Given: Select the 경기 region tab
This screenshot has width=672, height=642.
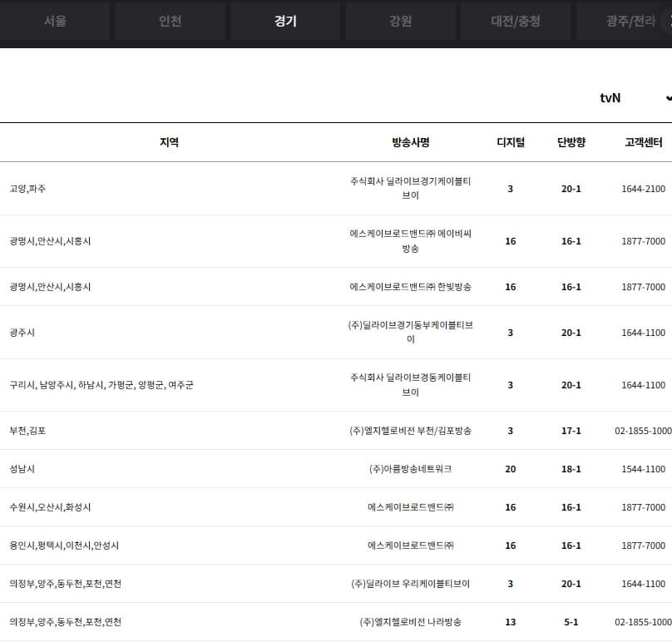Looking at the screenshot, I should (x=285, y=21).
